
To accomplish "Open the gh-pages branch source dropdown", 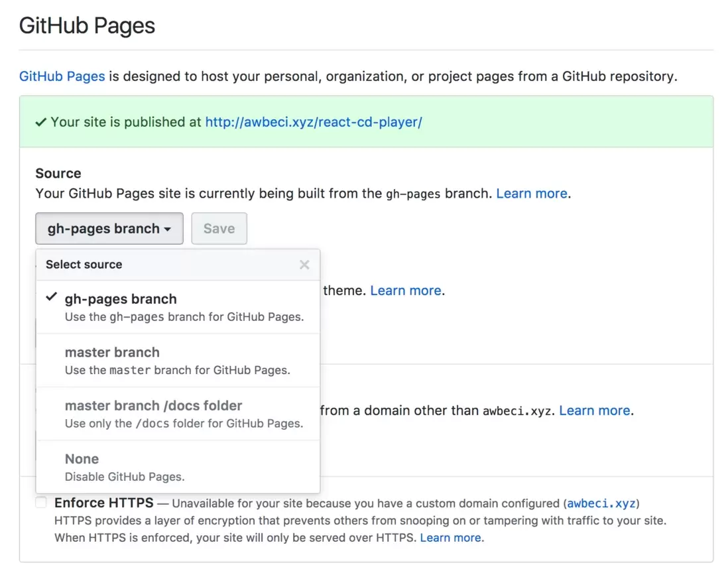I will (109, 229).
